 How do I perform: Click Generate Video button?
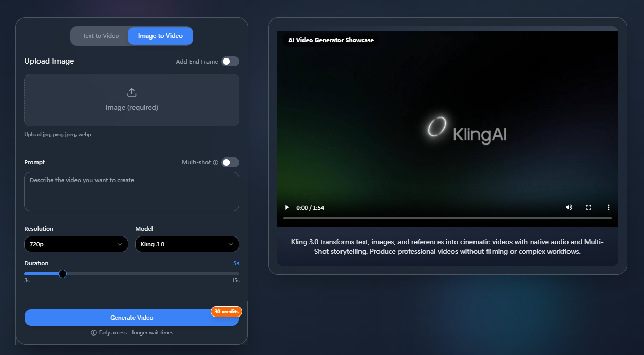click(131, 318)
